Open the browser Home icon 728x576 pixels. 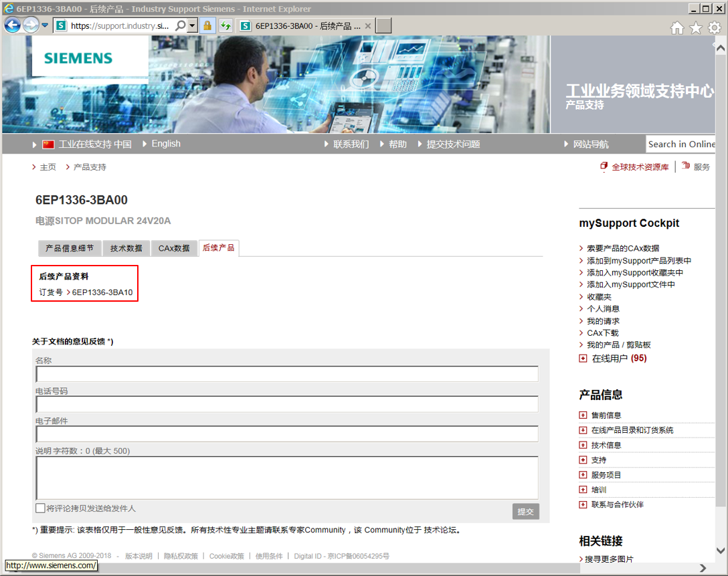point(677,28)
